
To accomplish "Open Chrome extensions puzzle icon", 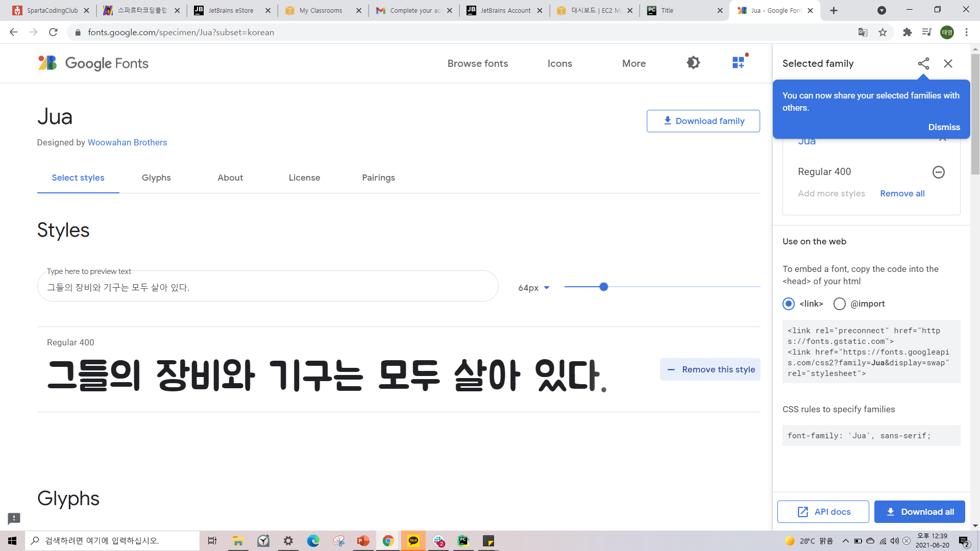I will [907, 32].
